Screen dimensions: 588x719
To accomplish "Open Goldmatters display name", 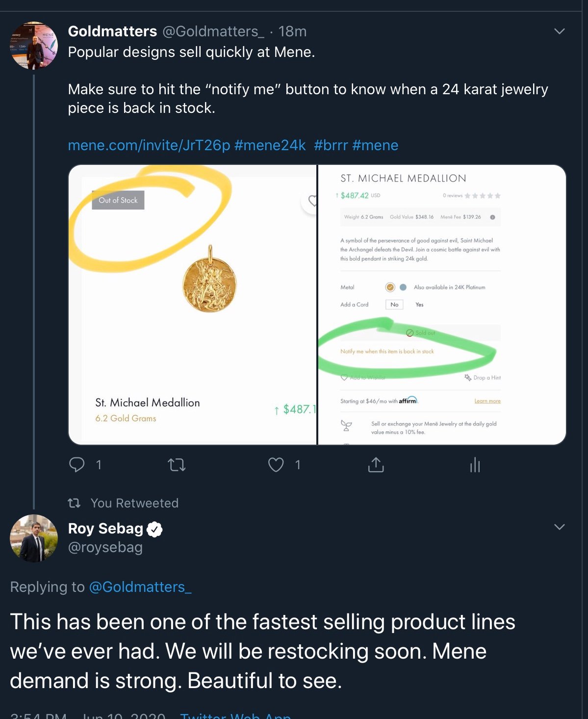I will (112, 31).
